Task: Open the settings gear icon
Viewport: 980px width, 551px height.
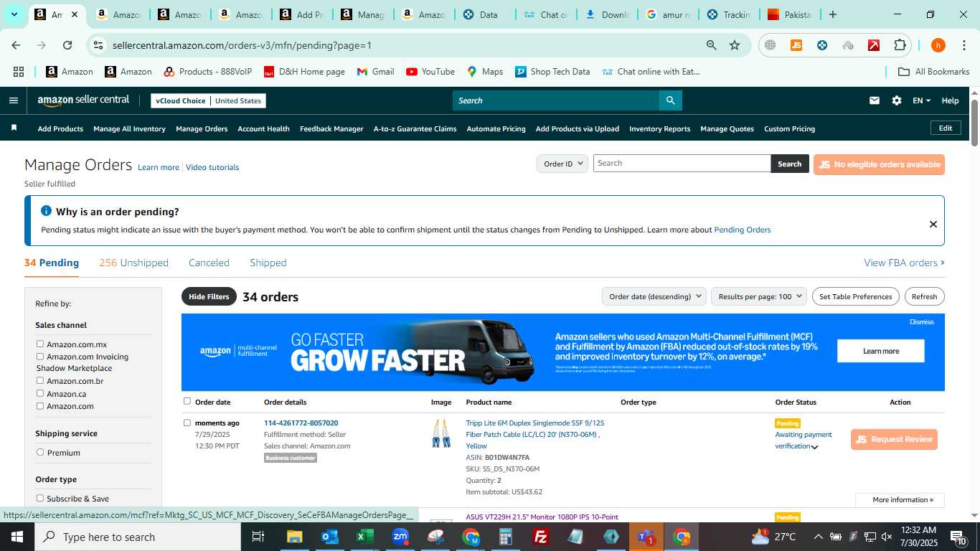Action: 896,100
